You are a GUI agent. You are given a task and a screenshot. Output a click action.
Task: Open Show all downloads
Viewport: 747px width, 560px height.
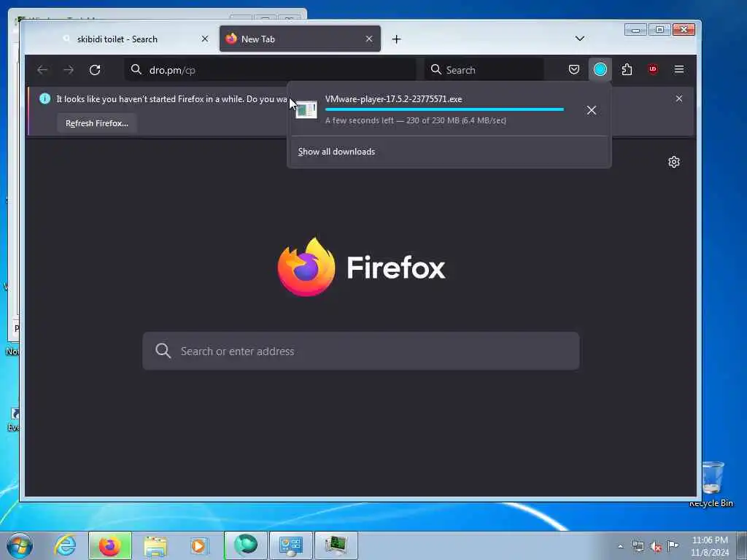click(x=336, y=152)
